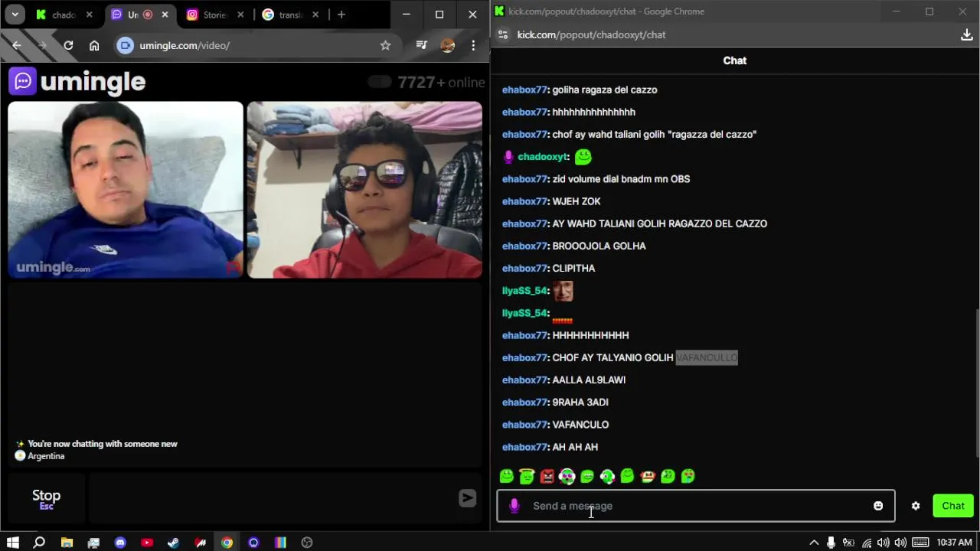The height and width of the screenshot is (551, 980).
Task: Focus the umingle.com/video/ address bar
Action: (x=256, y=45)
